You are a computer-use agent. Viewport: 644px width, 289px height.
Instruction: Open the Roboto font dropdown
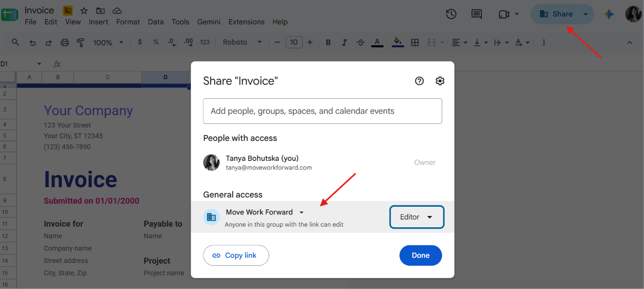242,42
